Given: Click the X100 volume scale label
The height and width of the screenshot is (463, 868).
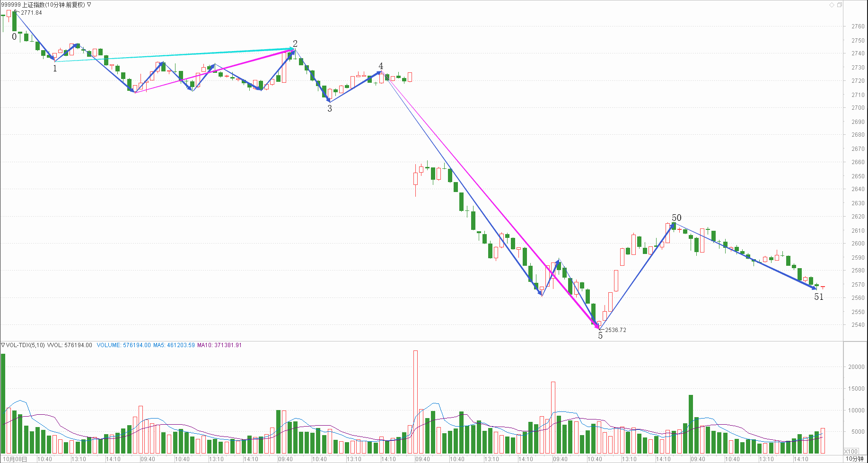Looking at the screenshot, I should point(851,451).
